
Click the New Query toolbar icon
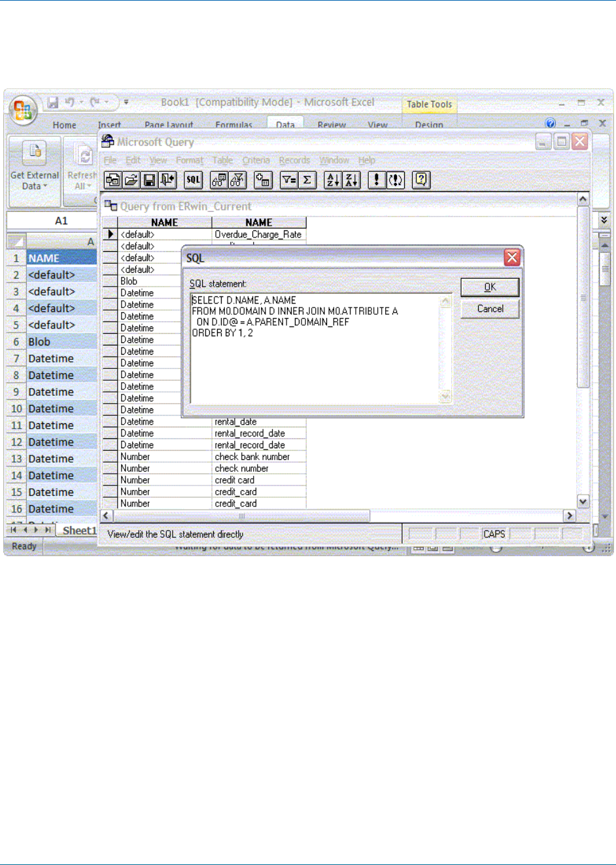pyautogui.click(x=112, y=180)
